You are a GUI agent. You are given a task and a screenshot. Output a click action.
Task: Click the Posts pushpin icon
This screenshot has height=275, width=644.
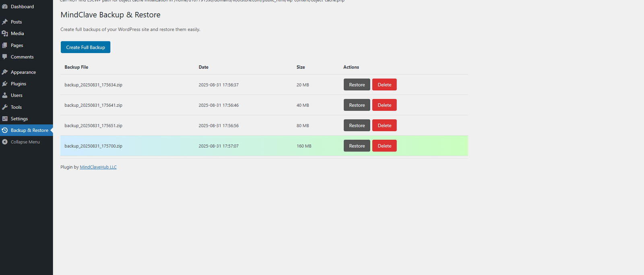[5, 22]
